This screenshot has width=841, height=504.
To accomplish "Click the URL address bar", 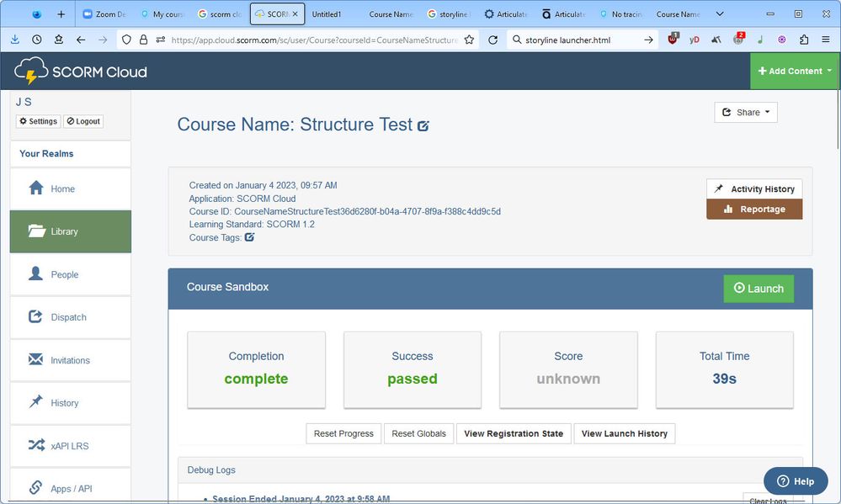I will coord(314,40).
